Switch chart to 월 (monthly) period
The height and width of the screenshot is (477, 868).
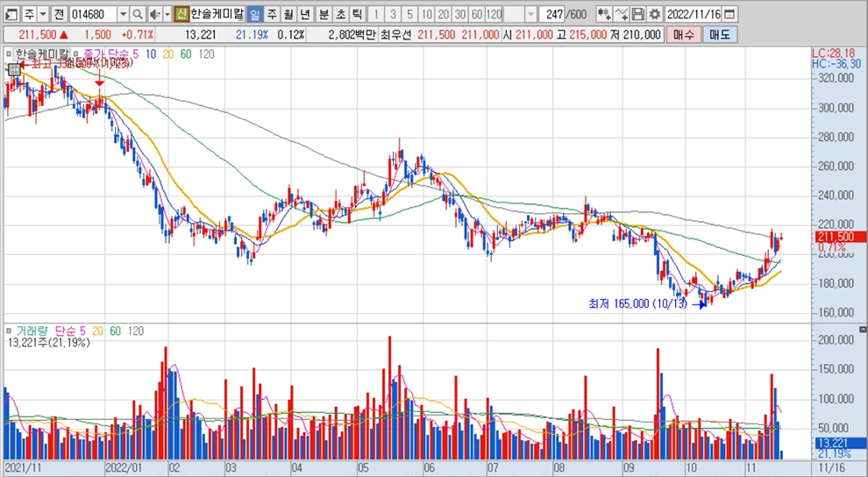point(288,14)
